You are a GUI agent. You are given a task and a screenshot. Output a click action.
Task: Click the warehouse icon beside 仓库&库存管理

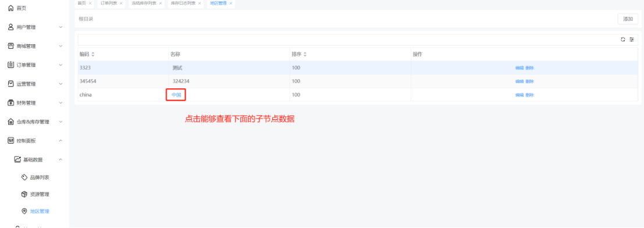point(11,122)
